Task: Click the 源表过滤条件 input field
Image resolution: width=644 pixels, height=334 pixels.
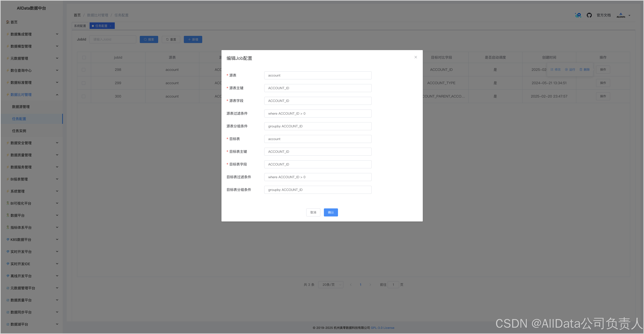Action: coord(317,114)
